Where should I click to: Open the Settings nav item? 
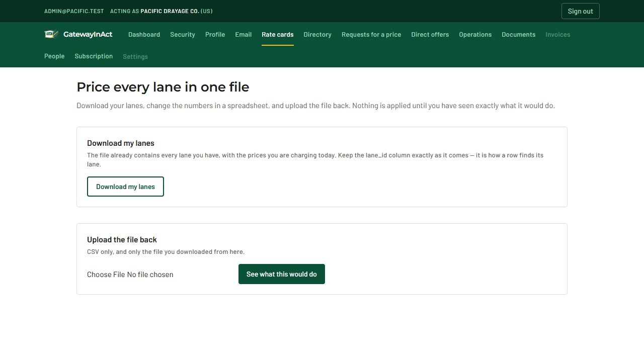[x=135, y=57]
